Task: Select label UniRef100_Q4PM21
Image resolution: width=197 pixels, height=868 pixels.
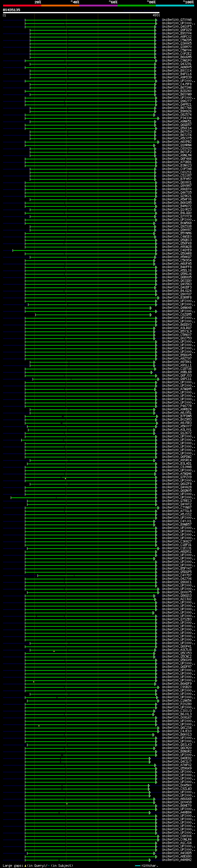Action: tap(177, 104)
